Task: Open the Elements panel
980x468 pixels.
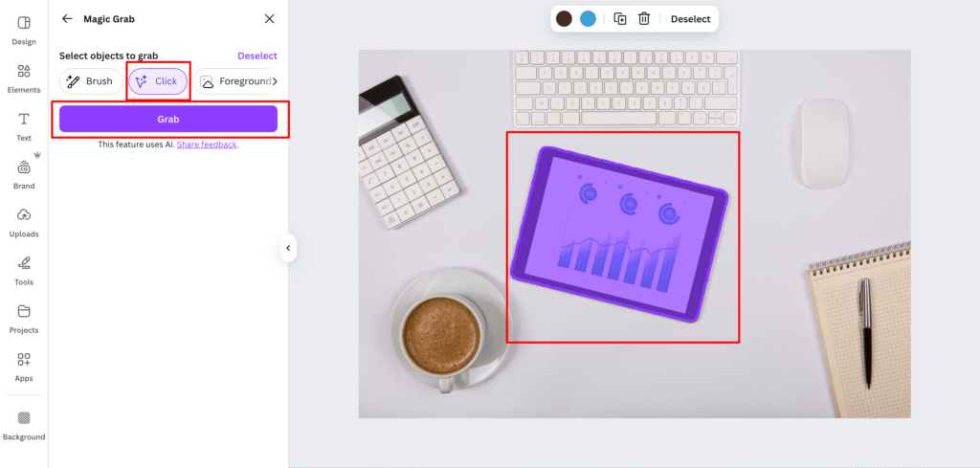Action: [24, 78]
